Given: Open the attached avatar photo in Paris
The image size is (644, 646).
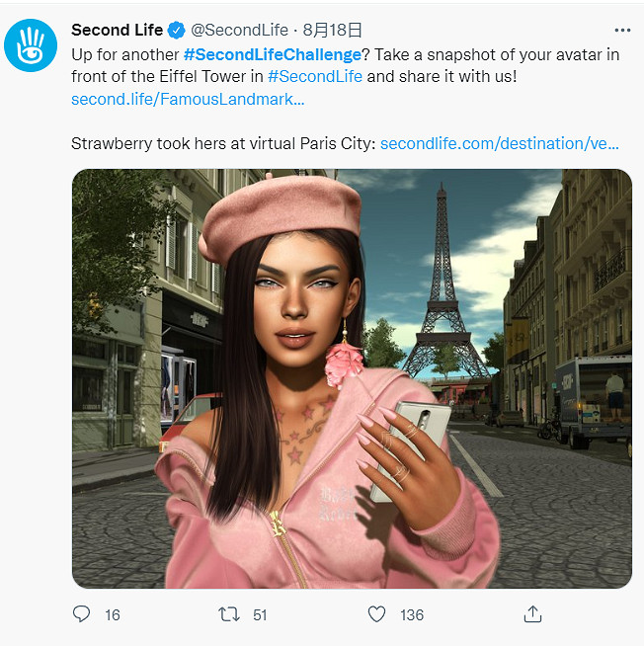Looking at the screenshot, I should point(352,378).
